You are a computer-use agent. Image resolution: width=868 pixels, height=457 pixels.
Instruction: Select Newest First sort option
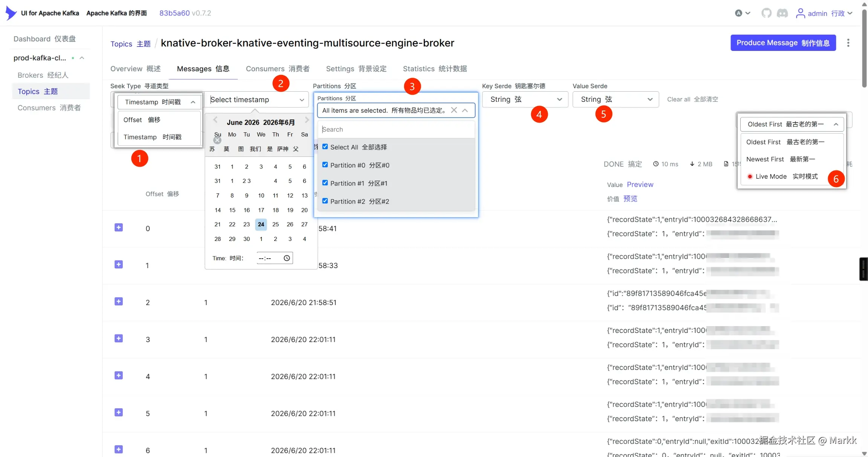[792, 159]
